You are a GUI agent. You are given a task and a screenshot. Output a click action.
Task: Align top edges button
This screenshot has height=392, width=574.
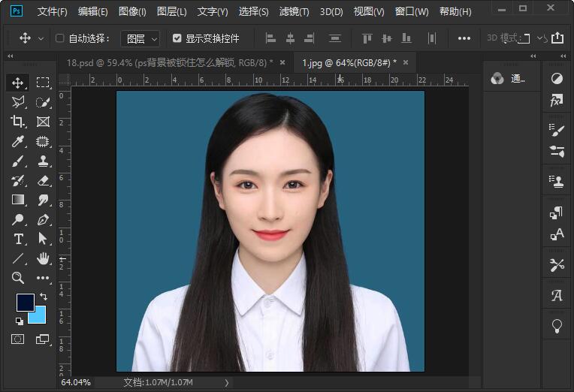367,38
